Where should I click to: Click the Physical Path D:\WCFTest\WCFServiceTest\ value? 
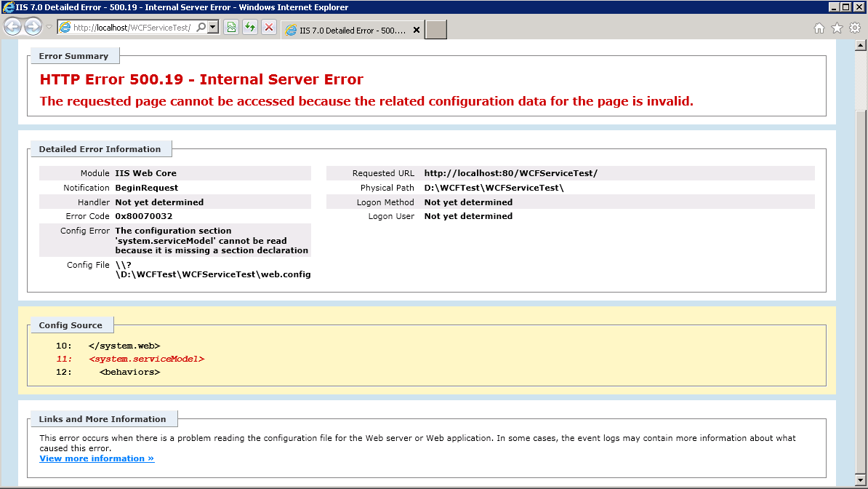[494, 188]
